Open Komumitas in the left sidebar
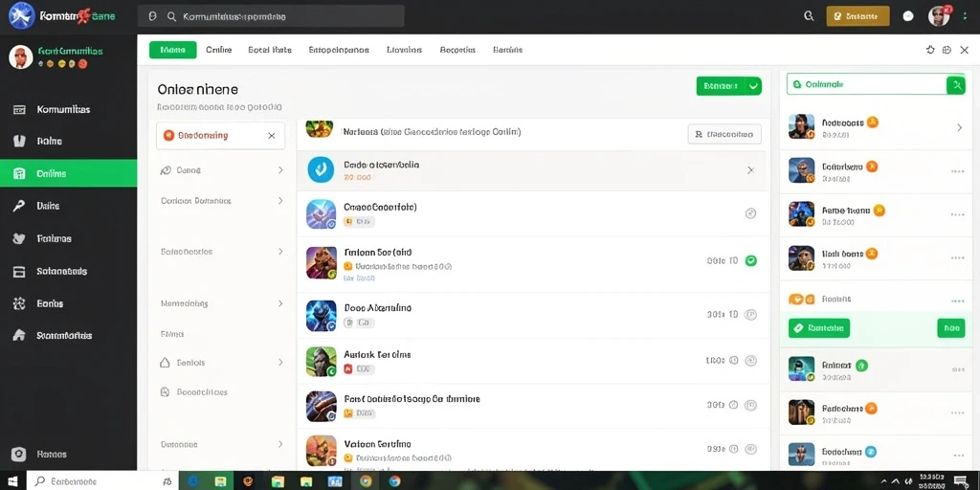 tap(68, 109)
